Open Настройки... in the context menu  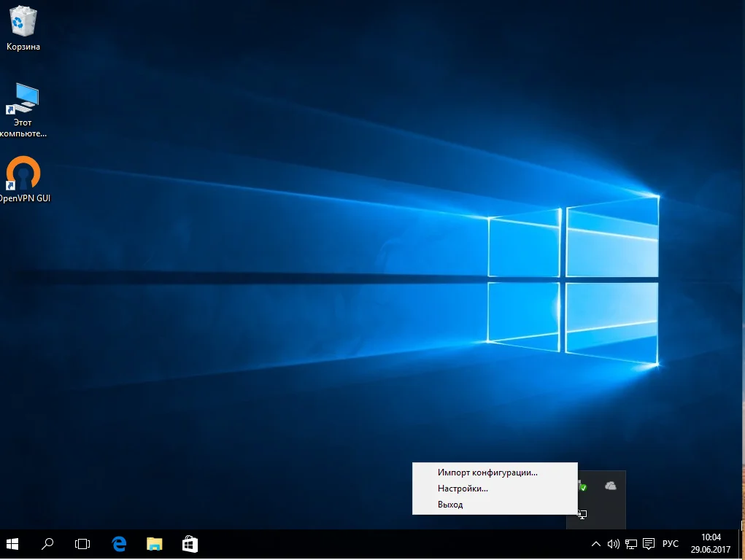[x=463, y=489]
